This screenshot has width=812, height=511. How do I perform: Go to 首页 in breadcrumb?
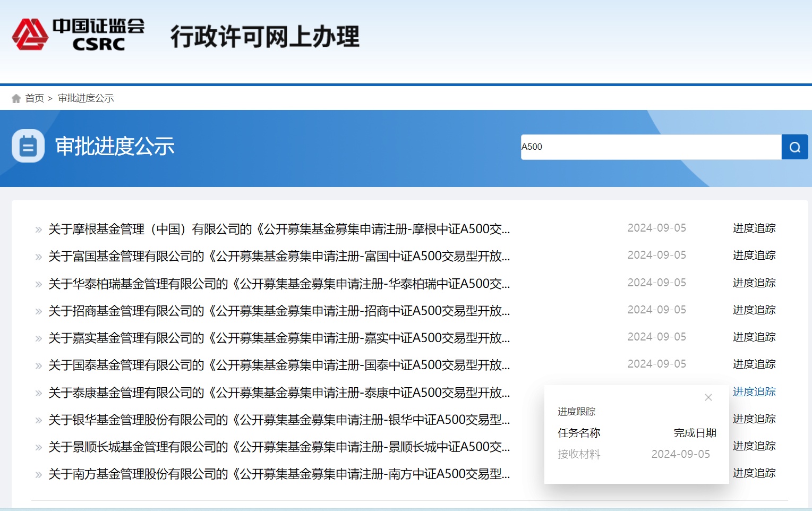35,98
